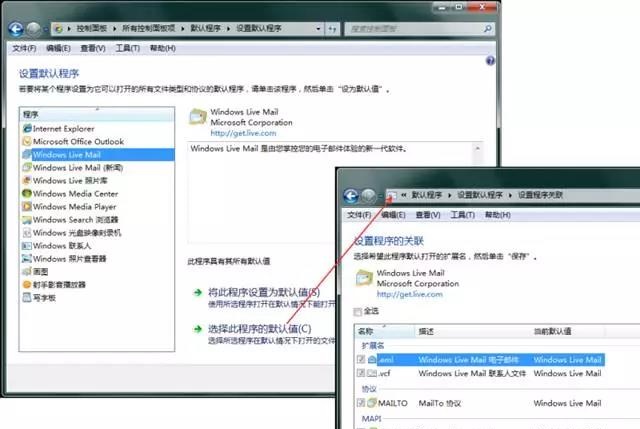Expand the chevron after 控制面板 breadcrumb
Screen dimensions: 640x429
115,29
